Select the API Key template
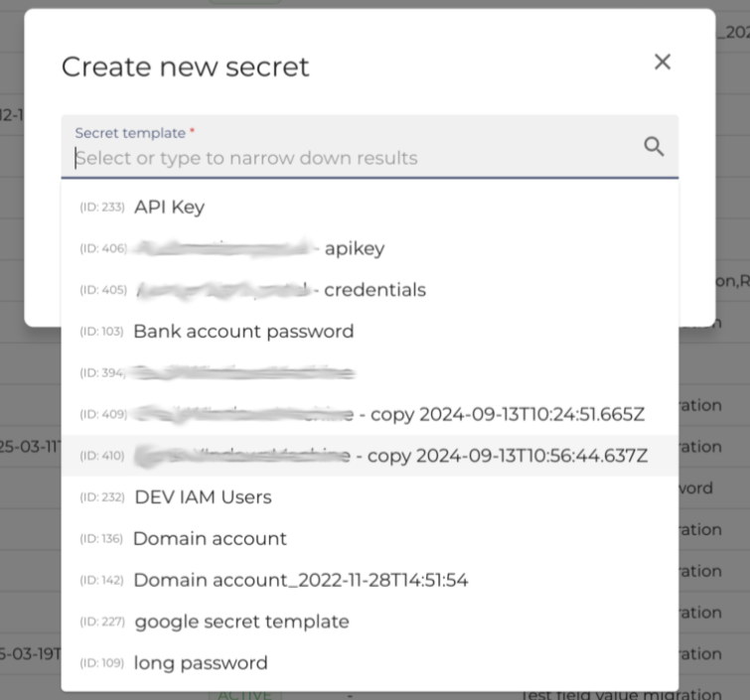750x700 pixels. [x=370, y=208]
